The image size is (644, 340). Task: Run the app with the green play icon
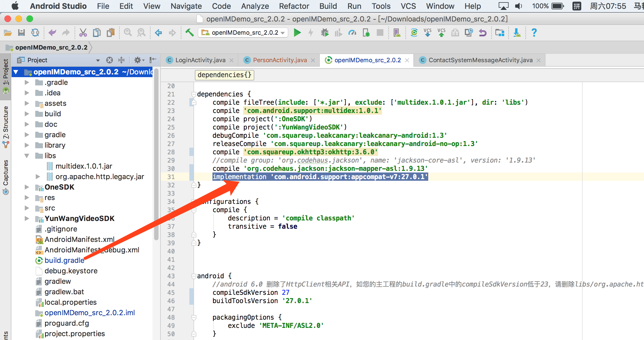(x=297, y=33)
